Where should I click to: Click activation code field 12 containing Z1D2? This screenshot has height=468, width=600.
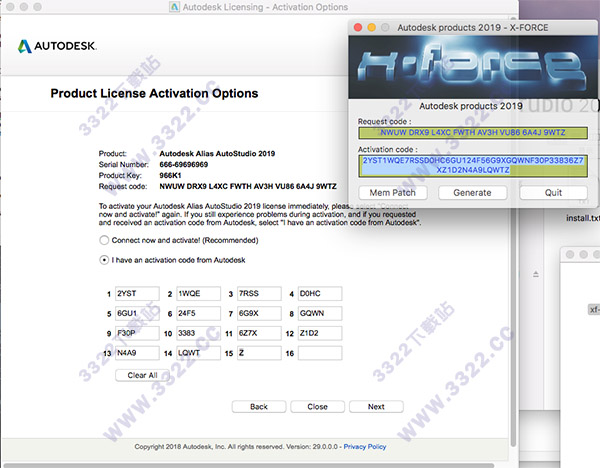click(320, 333)
